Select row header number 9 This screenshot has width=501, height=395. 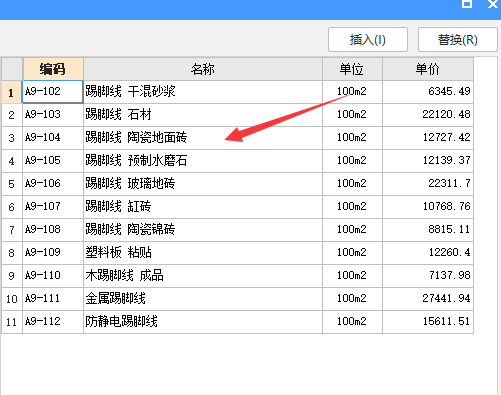(12, 276)
